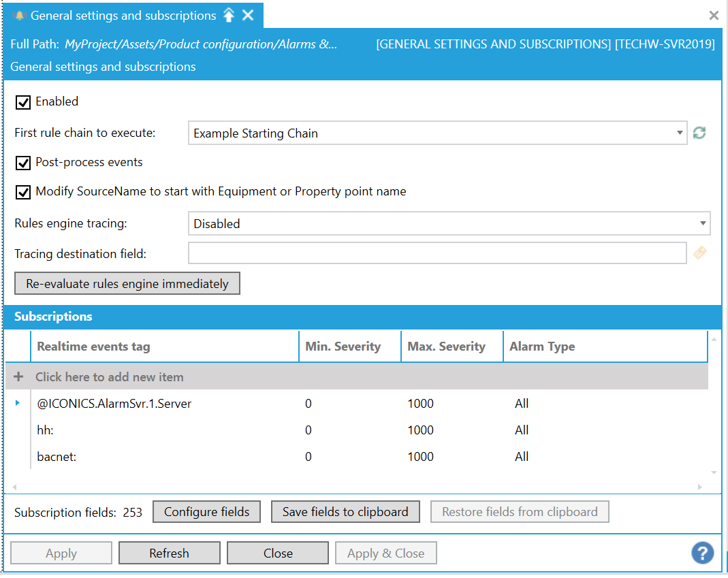The height and width of the screenshot is (578, 728).
Task: Click the pin arrow icon on the tab
Action: [229, 15]
